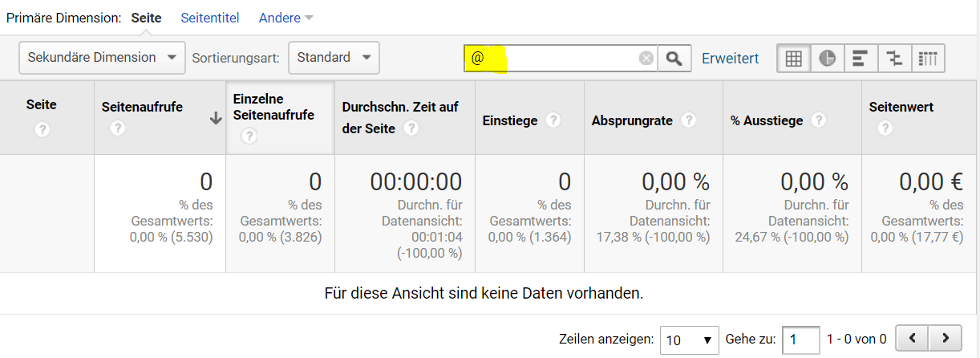Open the pivot table view icon

click(928, 59)
